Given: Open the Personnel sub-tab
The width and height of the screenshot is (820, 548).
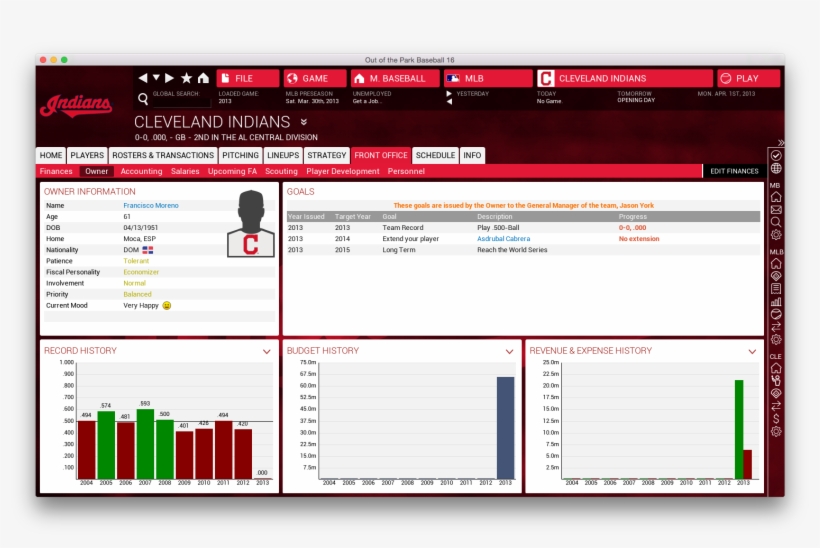Looking at the screenshot, I should 406,171.
